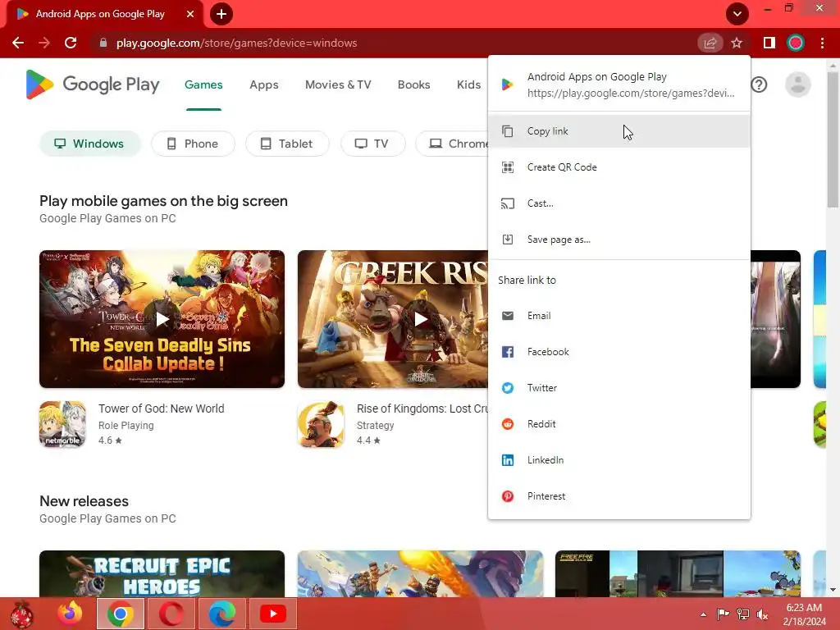The image size is (840, 630).
Task: Click Tower of God: New World title
Action: coord(162,409)
